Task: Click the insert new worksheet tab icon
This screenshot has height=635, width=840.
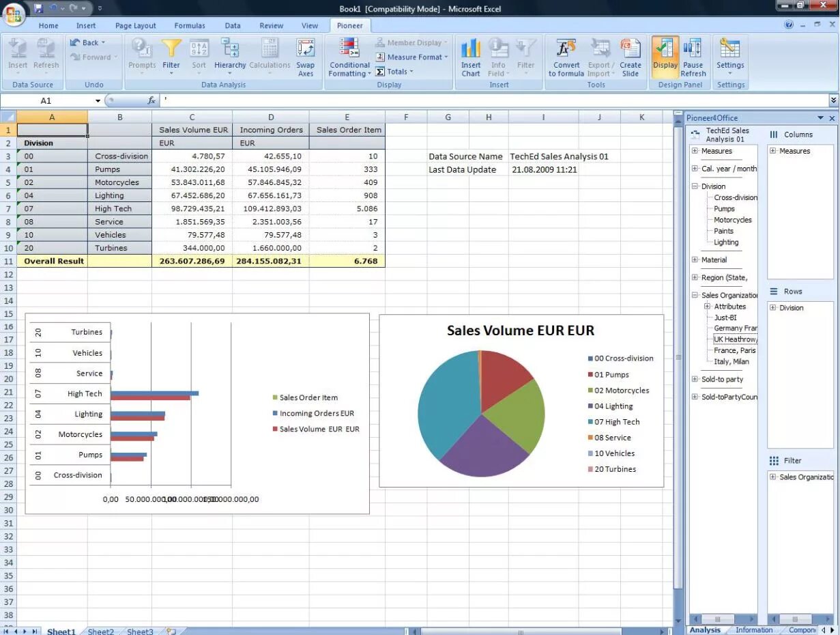Action: [171, 632]
